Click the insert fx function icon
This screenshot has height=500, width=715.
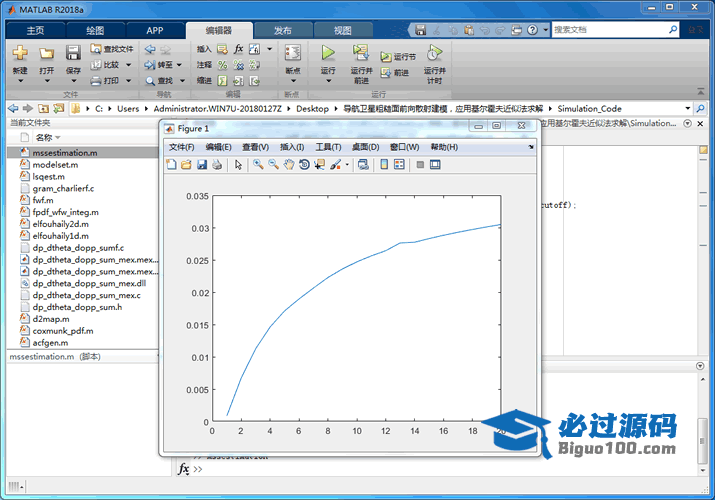tap(238, 49)
